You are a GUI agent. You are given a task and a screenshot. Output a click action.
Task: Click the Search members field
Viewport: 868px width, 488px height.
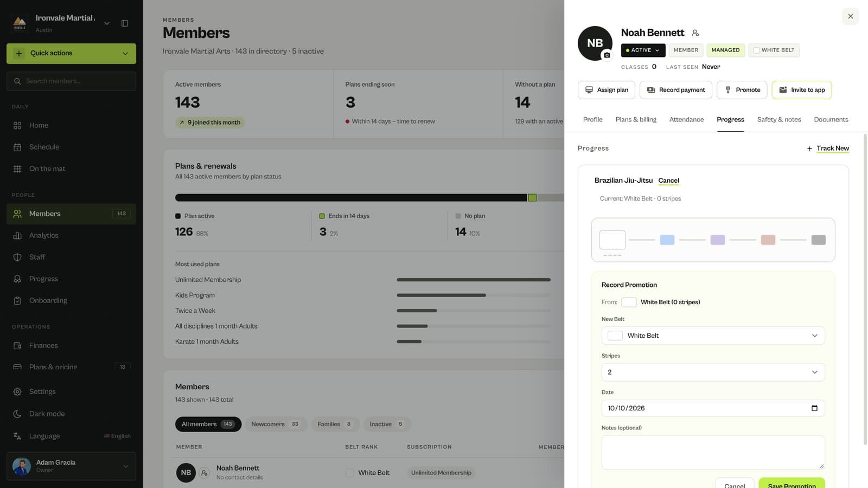(71, 81)
